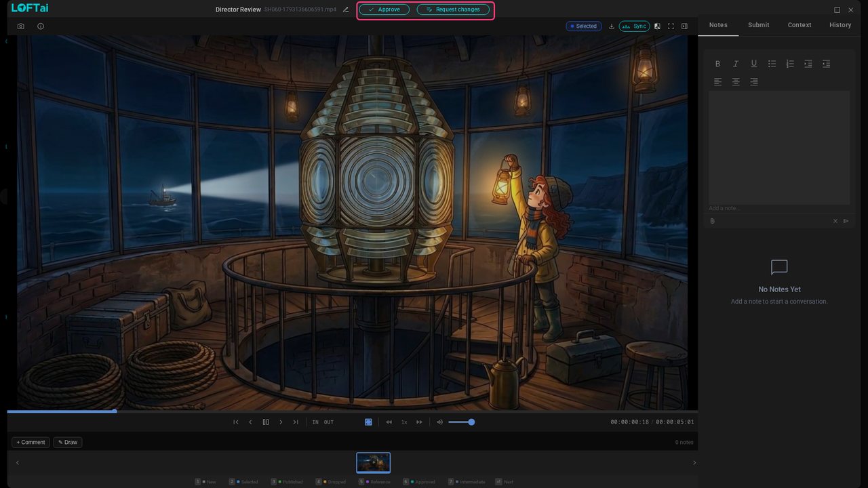Viewport: 868px width, 488px height.
Task: Open the info icon next to the camera
Action: 41,26
